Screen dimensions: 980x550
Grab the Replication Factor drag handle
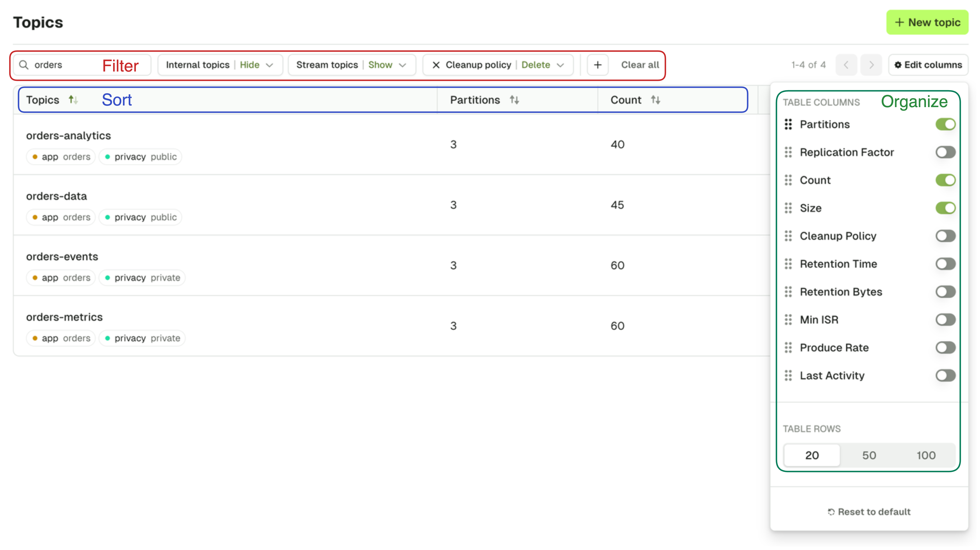click(x=788, y=152)
